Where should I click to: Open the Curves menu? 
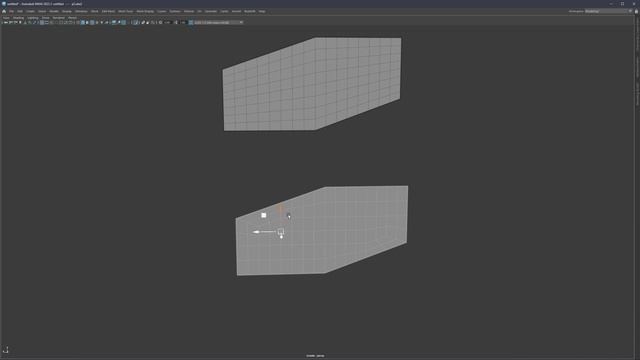(x=162, y=11)
